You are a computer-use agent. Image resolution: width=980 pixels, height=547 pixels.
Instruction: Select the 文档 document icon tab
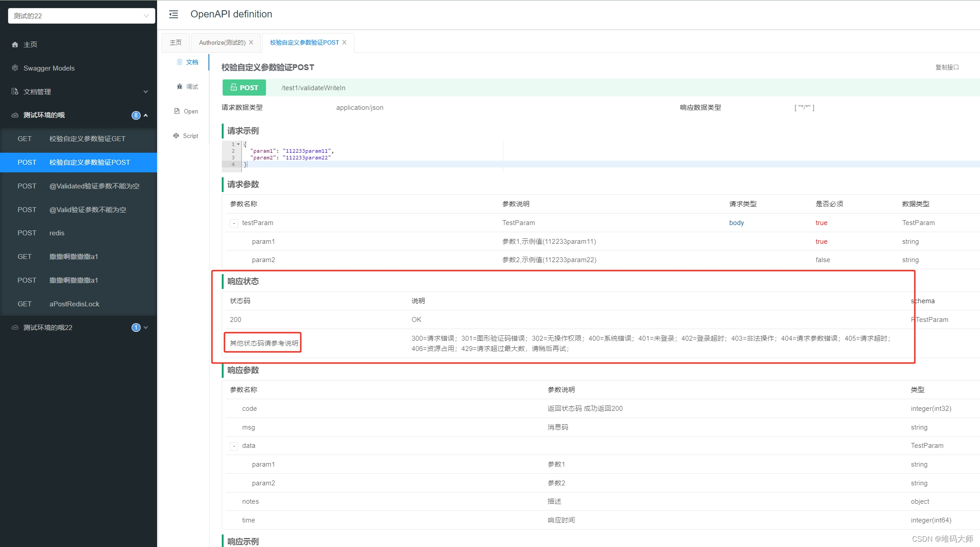[x=181, y=62]
